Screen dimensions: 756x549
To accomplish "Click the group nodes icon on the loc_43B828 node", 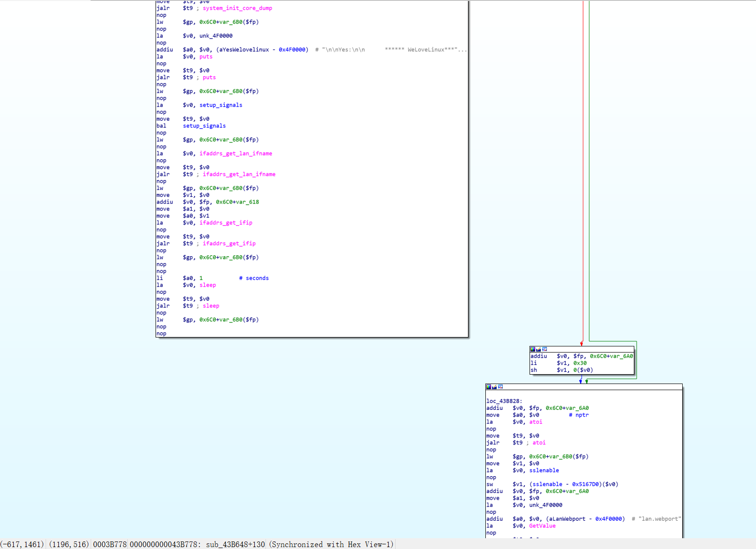I will 500,387.
